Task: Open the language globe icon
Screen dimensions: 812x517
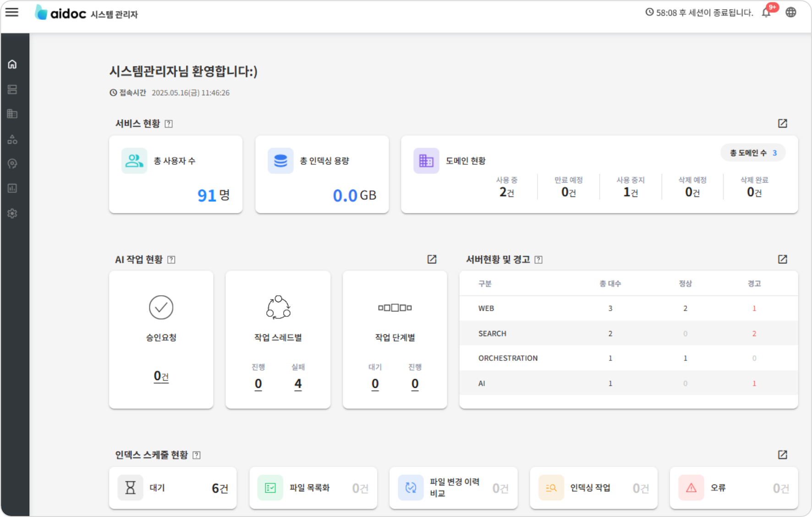Action: pos(791,12)
